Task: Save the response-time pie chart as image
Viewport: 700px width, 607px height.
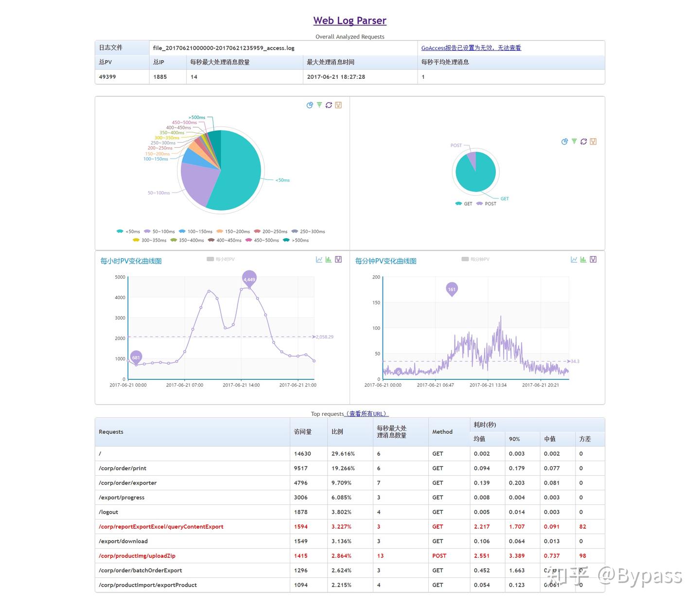Action: click(x=338, y=105)
